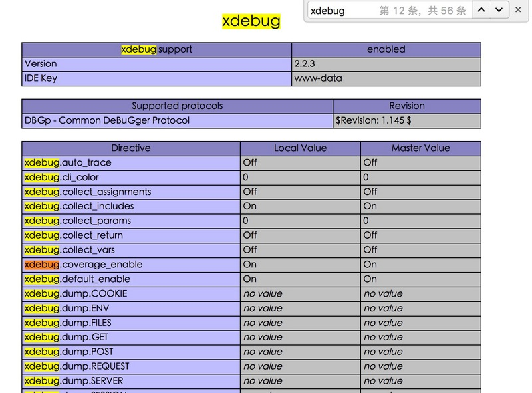Select the xdebug.dump.ENV directive

(x=131, y=309)
